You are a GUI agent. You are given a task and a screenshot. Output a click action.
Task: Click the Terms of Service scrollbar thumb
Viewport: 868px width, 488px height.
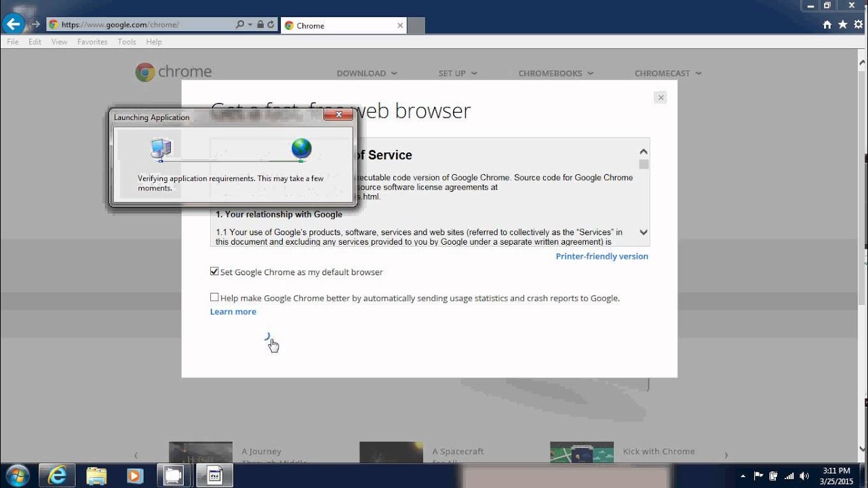click(x=644, y=164)
